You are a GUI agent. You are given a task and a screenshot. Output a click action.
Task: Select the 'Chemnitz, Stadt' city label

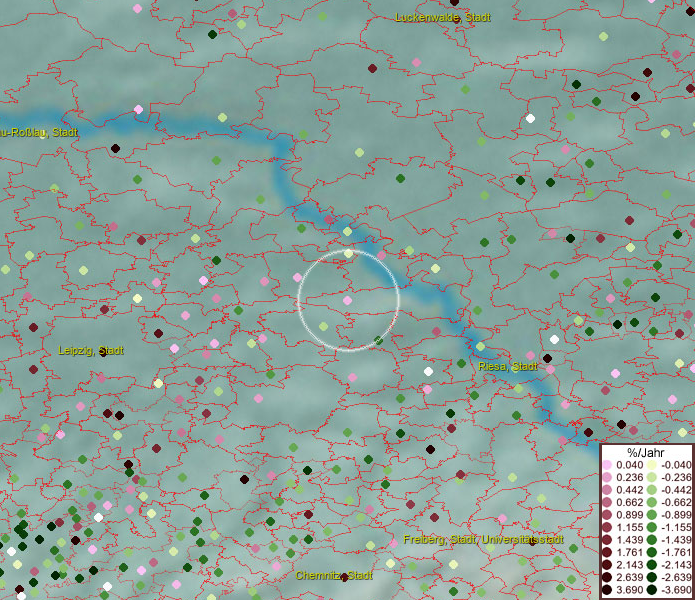point(334,575)
